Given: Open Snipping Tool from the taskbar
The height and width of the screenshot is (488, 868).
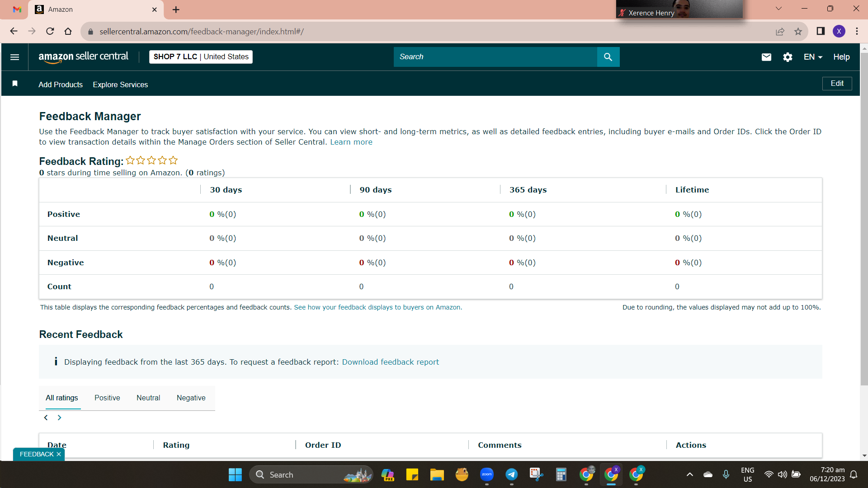Looking at the screenshot, I should tap(536, 474).
